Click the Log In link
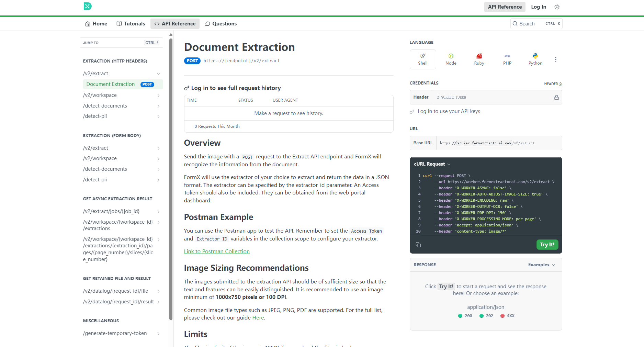 (539, 7)
